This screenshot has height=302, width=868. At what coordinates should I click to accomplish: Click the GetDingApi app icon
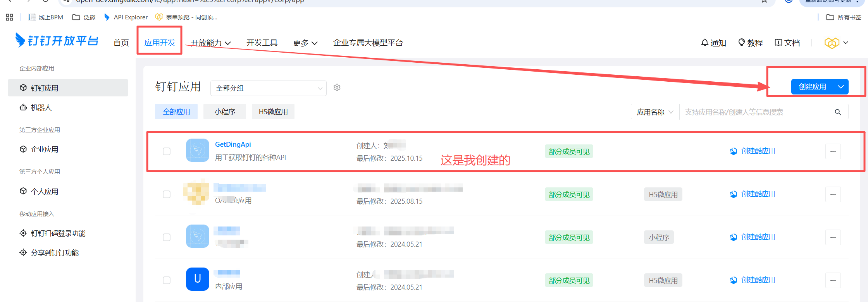point(198,150)
